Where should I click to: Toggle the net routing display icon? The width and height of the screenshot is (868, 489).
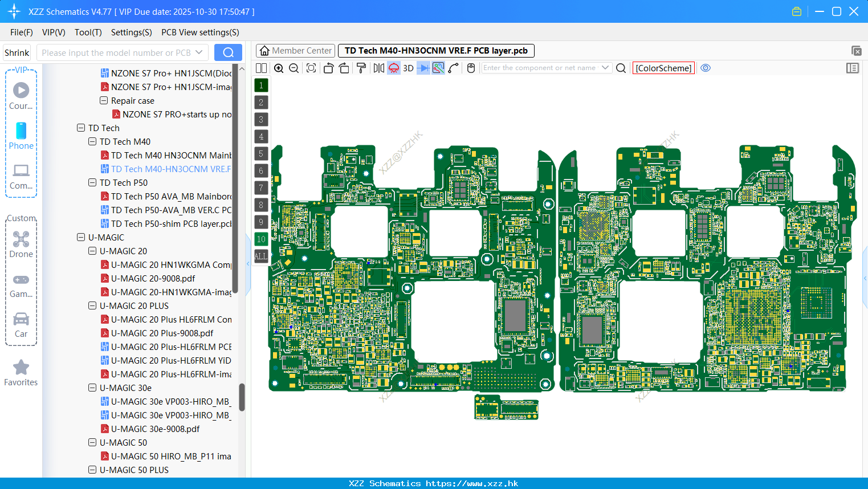[x=438, y=68]
